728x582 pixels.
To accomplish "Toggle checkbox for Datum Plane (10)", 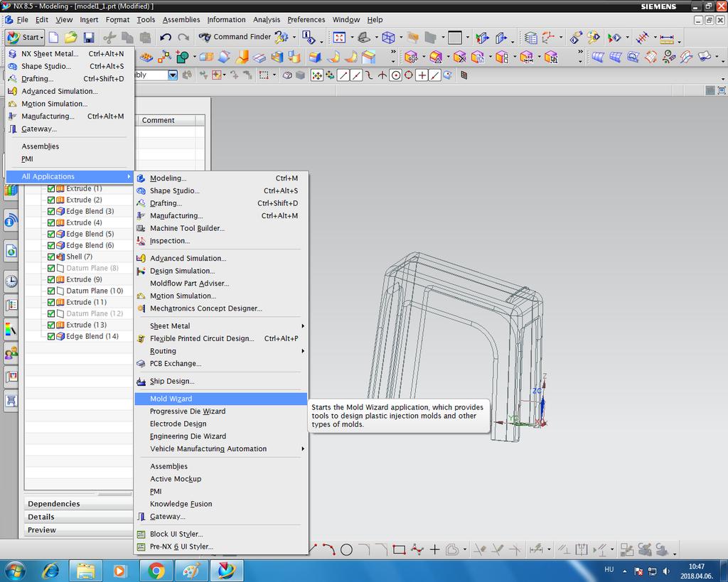I will pyautogui.click(x=51, y=291).
